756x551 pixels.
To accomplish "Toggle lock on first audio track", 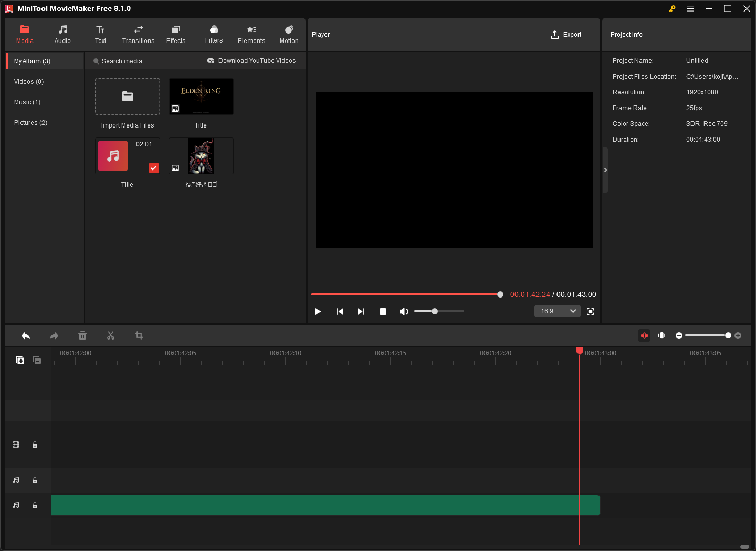I will pyautogui.click(x=35, y=481).
